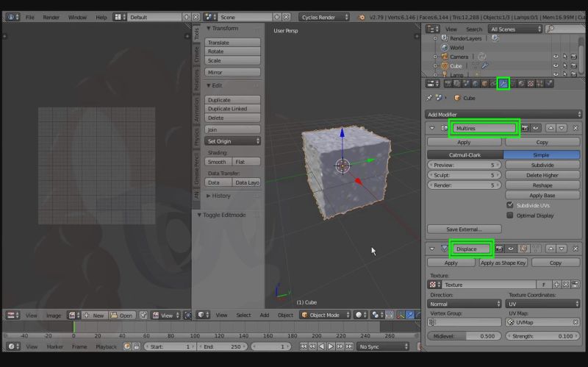Click the pin image icon in UV editor header
Viewport: 588px width, 367px height.
(143, 316)
